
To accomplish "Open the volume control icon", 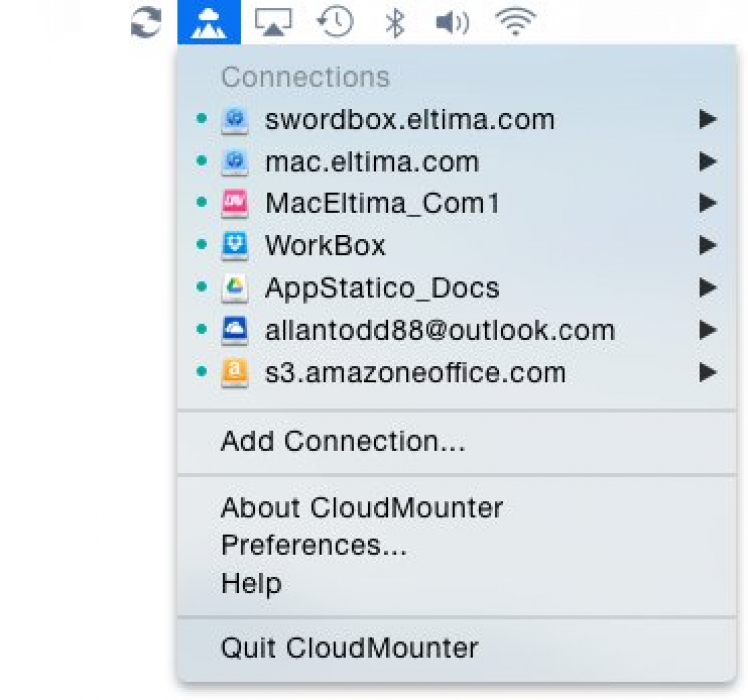I will pos(453,22).
